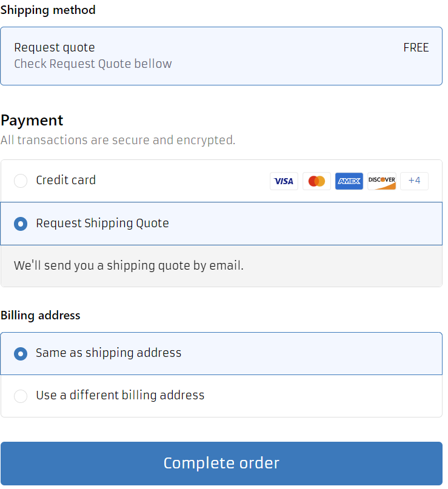Image resolution: width=448 pixels, height=489 pixels.
Task: Click the FREE shipping price label
Action: click(x=416, y=48)
